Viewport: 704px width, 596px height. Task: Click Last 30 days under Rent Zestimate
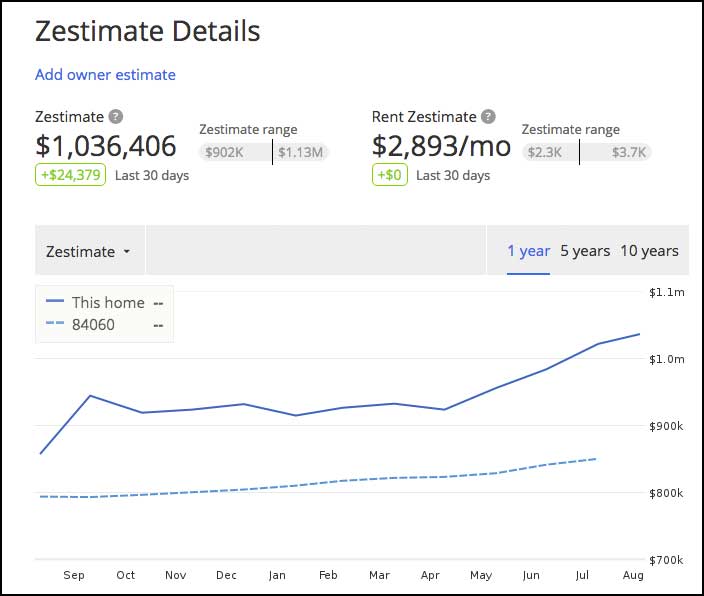pyautogui.click(x=453, y=175)
